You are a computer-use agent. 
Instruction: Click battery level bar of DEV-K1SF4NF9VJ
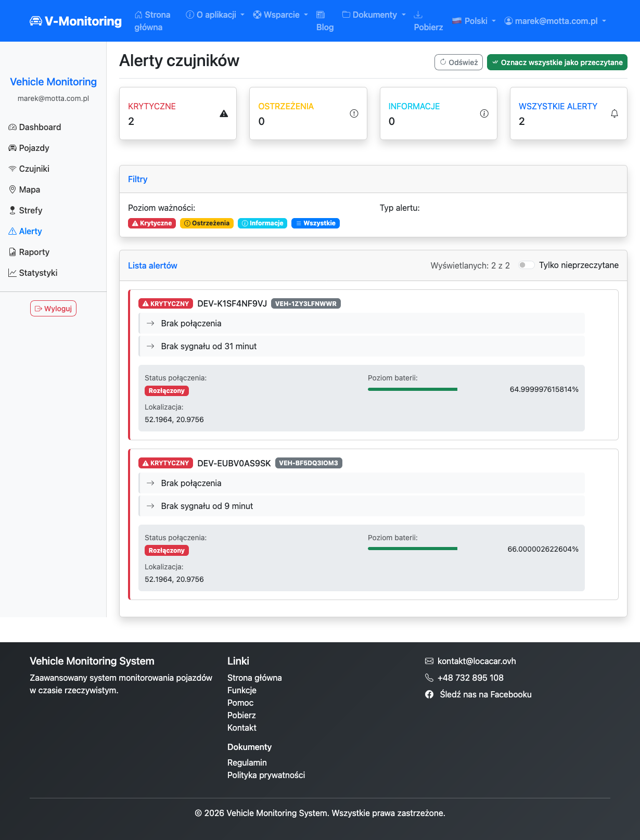(412, 389)
